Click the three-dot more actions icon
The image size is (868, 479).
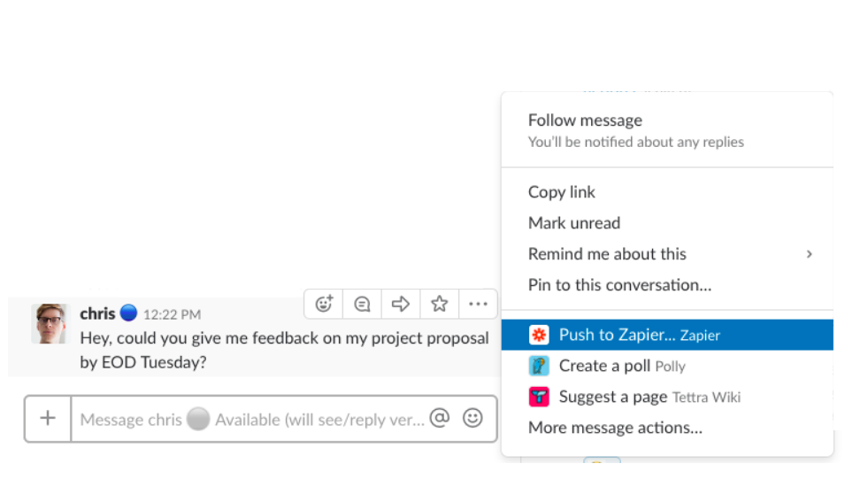(478, 304)
